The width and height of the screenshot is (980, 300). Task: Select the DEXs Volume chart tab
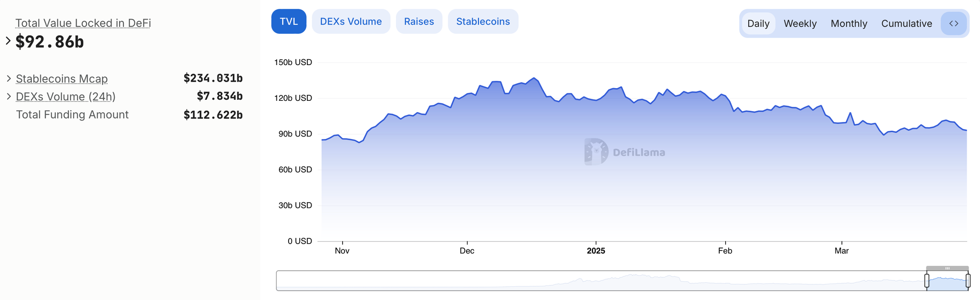[351, 22]
